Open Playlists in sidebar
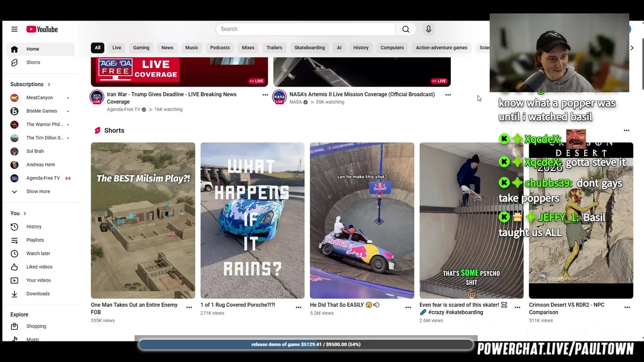644x362 pixels. [x=41, y=240]
